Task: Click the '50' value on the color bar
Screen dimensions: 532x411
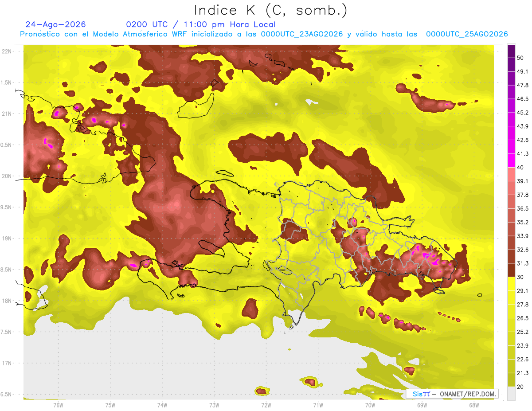Action: (x=521, y=59)
